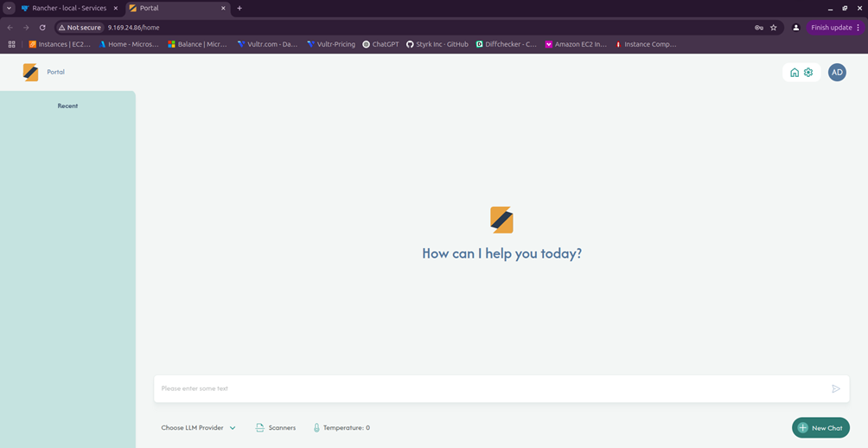Image resolution: width=868 pixels, height=448 pixels.
Task: Click the large center Portal logo
Action: point(501,220)
